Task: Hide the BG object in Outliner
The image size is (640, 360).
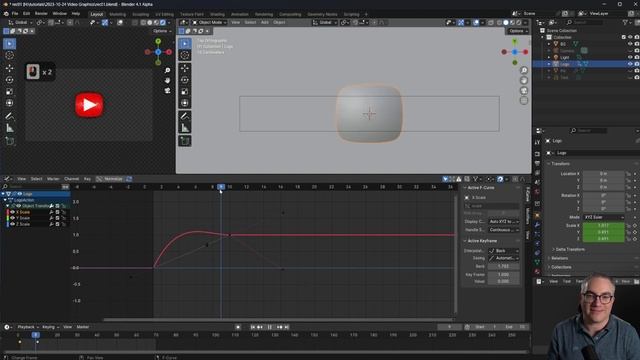Action: (630, 44)
